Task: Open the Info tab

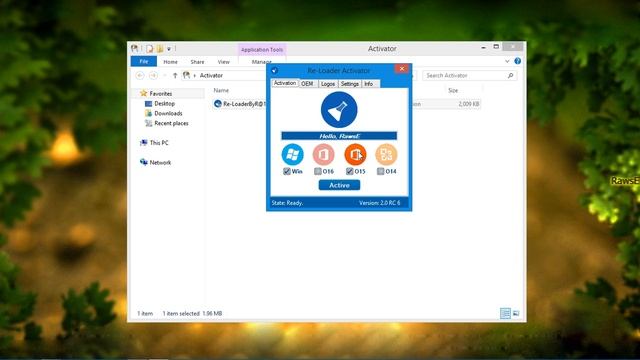Action: coord(369,84)
